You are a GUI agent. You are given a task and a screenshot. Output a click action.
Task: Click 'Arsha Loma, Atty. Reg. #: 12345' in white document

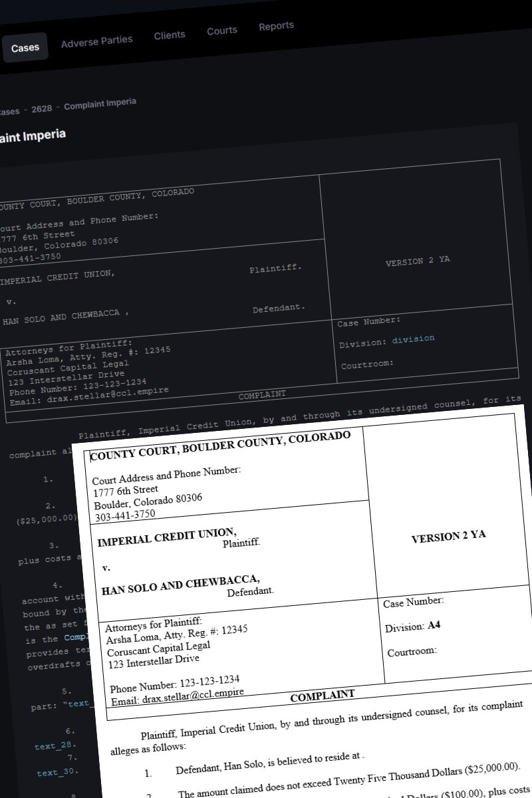[x=177, y=634]
